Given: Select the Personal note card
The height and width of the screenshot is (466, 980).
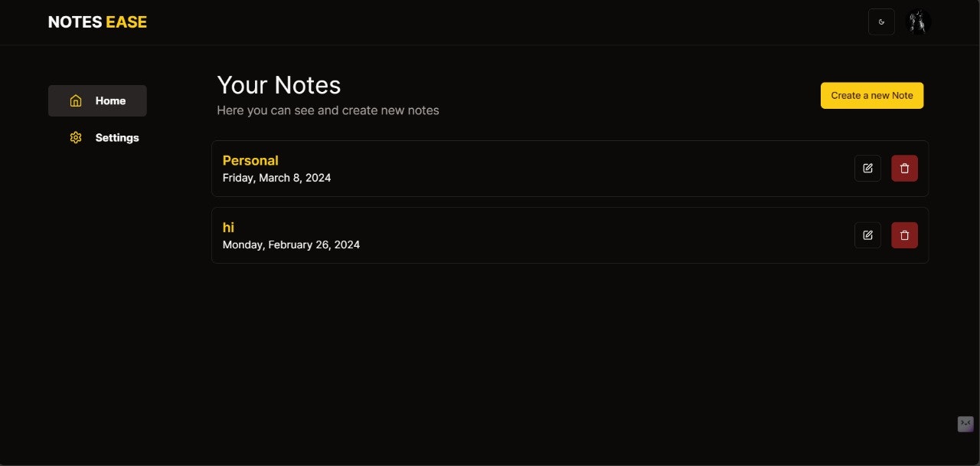Looking at the screenshot, I should (x=536, y=168).
